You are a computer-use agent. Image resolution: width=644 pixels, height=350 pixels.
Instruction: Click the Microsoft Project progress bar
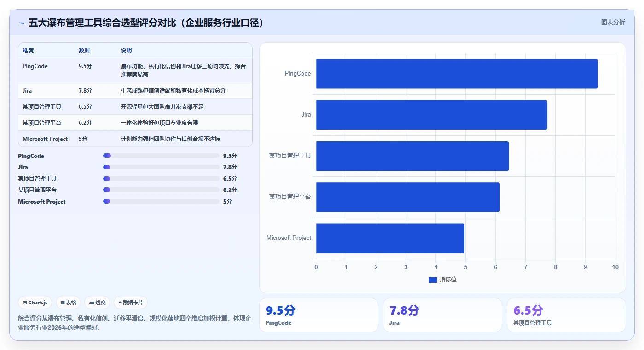pyautogui.click(x=161, y=201)
